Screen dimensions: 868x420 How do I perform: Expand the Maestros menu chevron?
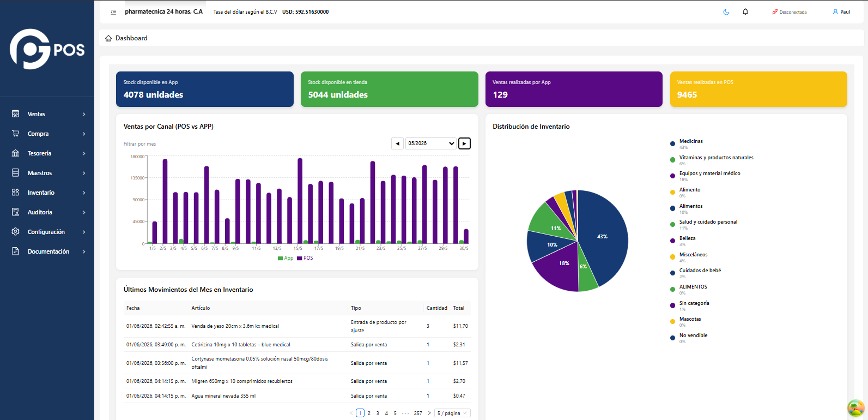(x=84, y=173)
